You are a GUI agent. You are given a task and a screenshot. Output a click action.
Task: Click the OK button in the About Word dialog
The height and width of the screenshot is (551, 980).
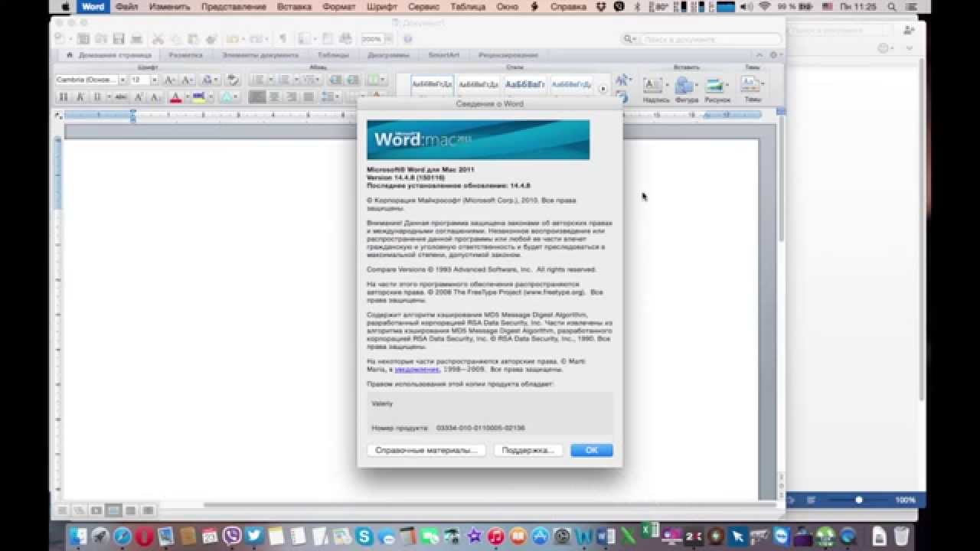(591, 450)
